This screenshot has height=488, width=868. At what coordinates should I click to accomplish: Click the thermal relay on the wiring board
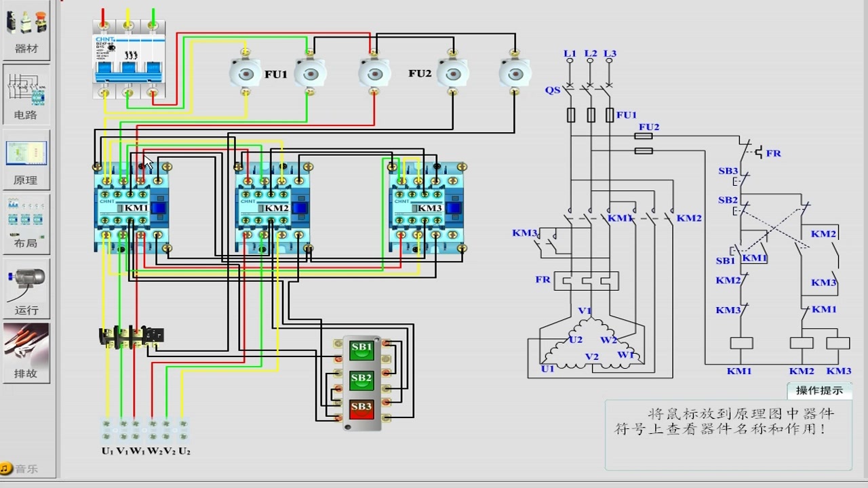click(x=132, y=336)
